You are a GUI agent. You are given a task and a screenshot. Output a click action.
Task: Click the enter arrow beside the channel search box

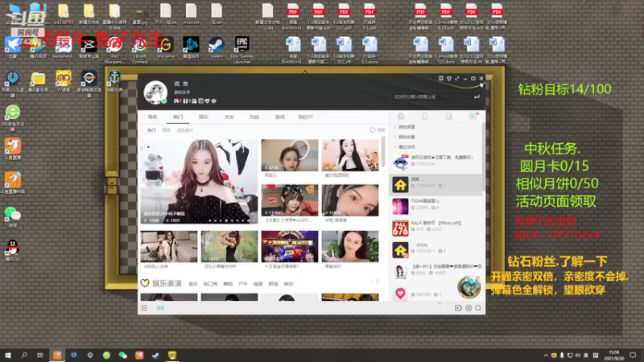coord(477,97)
